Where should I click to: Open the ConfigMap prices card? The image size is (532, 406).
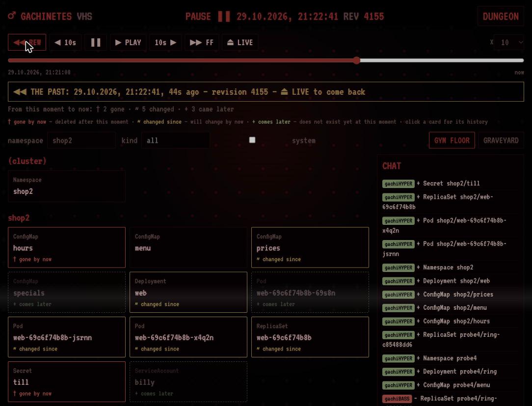pyautogui.click(x=310, y=247)
